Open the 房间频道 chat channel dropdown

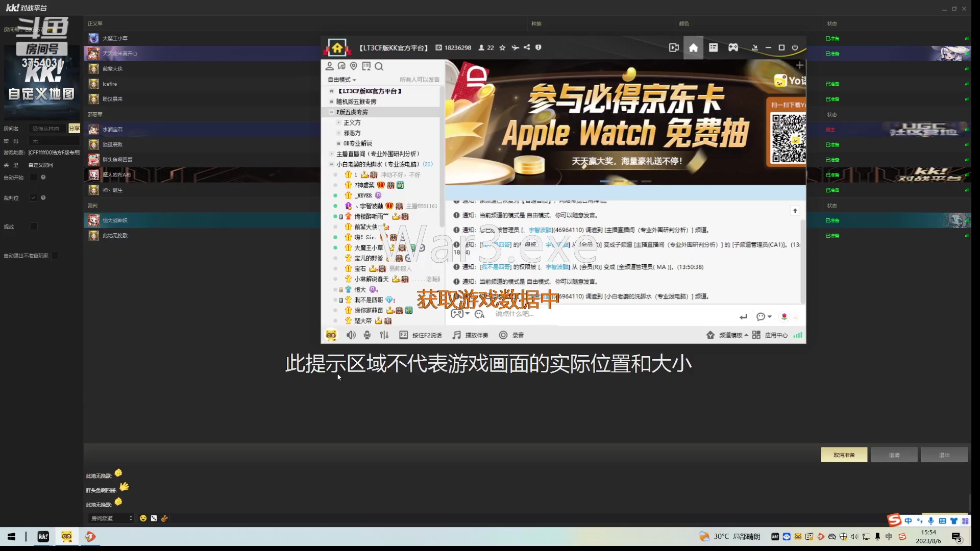click(111, 518)
